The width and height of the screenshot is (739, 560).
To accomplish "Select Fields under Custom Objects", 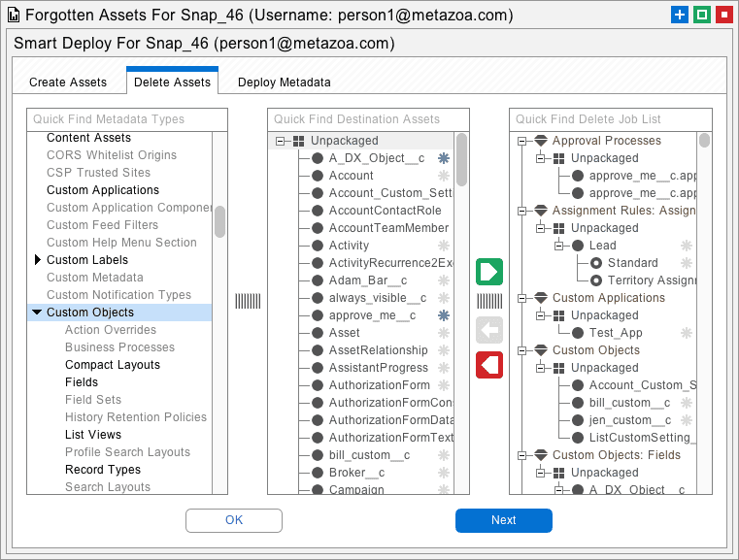I will click(x=82, y=382).
